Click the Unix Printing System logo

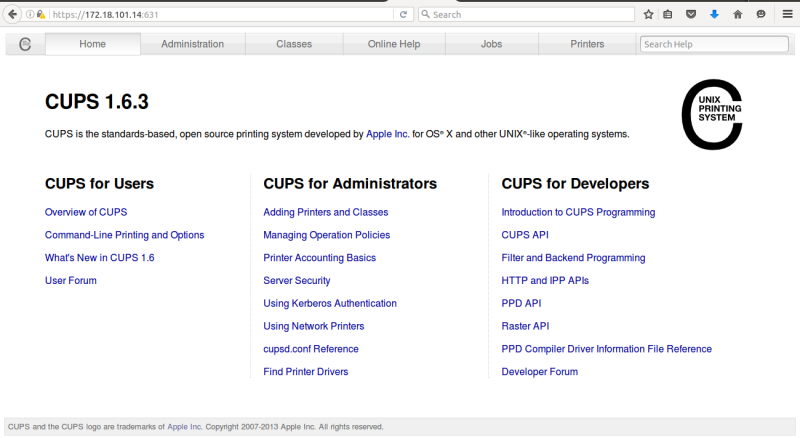(712, 114)
